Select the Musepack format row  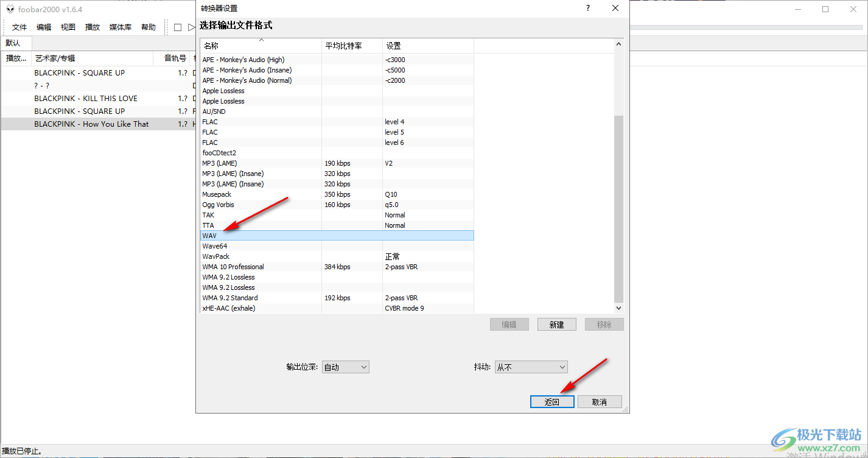click(337, 194)
